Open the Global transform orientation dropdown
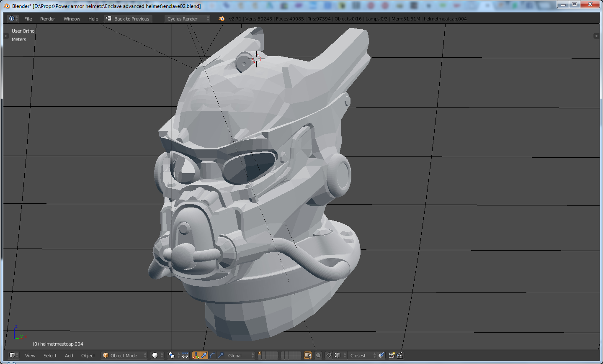Image resolution: width=603 pixels, height=364 pixels. click(240, 356)
